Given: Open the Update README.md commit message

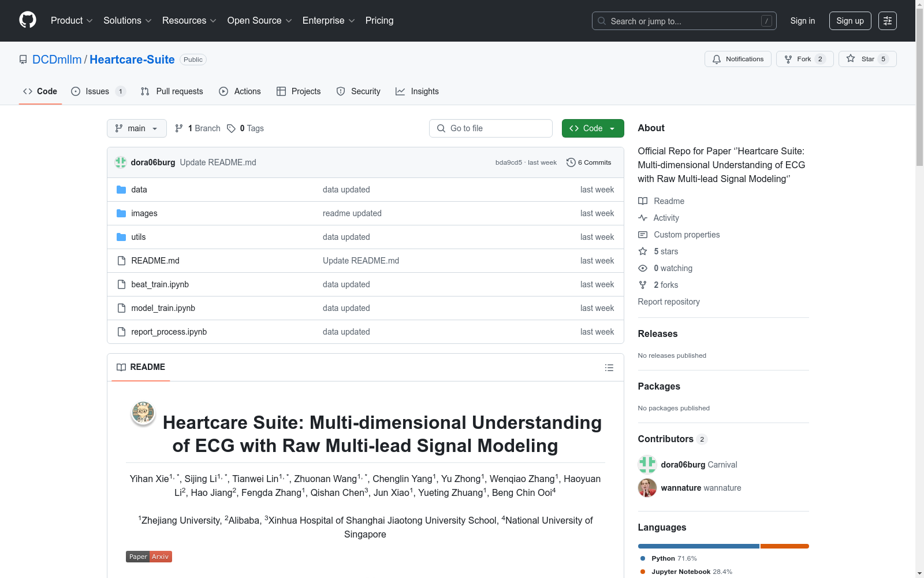Looking at the screenshot, I should 218,162.
